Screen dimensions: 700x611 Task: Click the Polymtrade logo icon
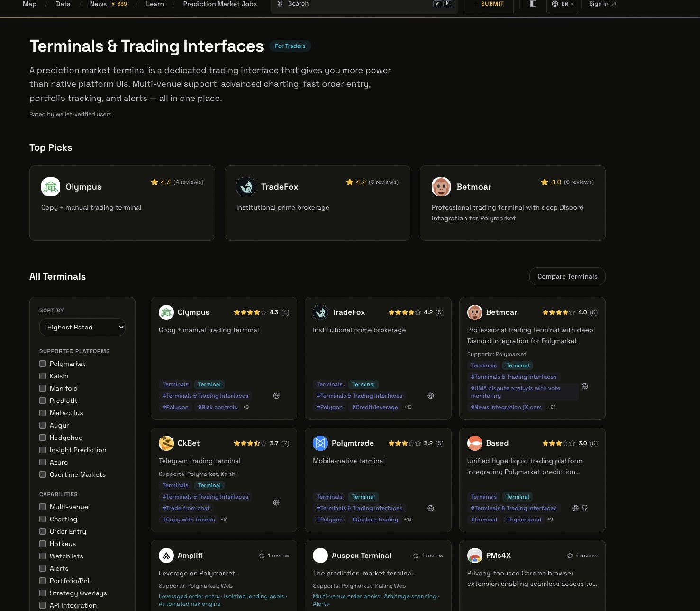(x=320, y=443)
